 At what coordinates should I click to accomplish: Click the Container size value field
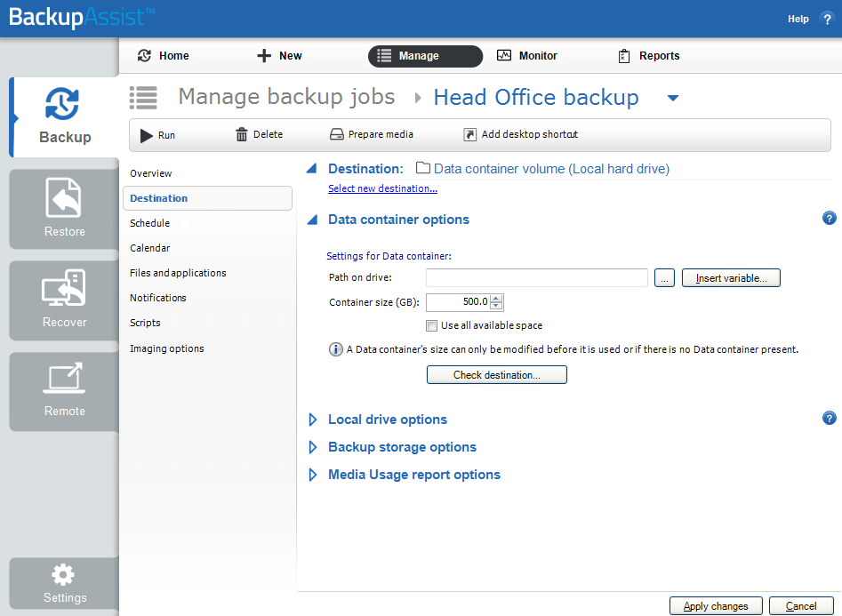pyautogui.click(x=458, y=302)
